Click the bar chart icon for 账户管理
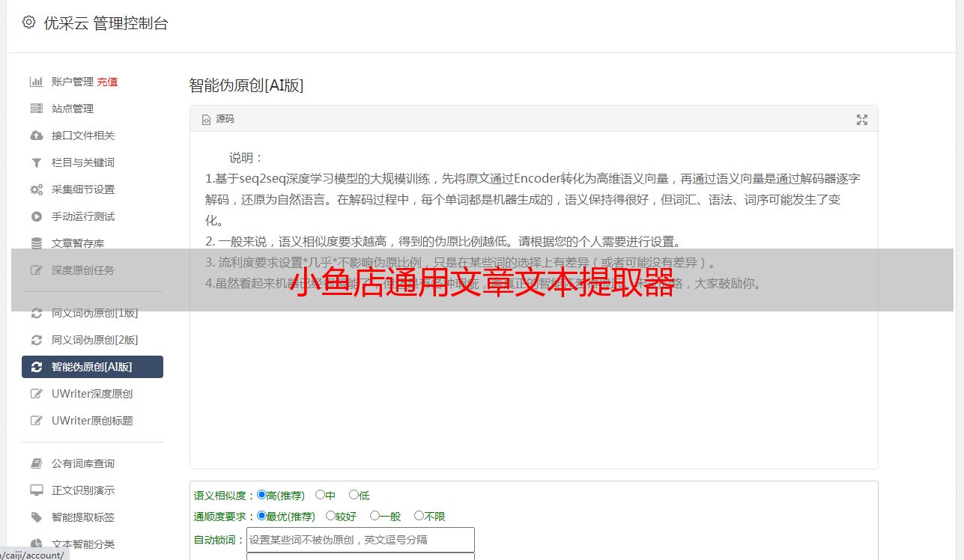Image resolution: width=964 pixels, height=560 pixels. 36,82
